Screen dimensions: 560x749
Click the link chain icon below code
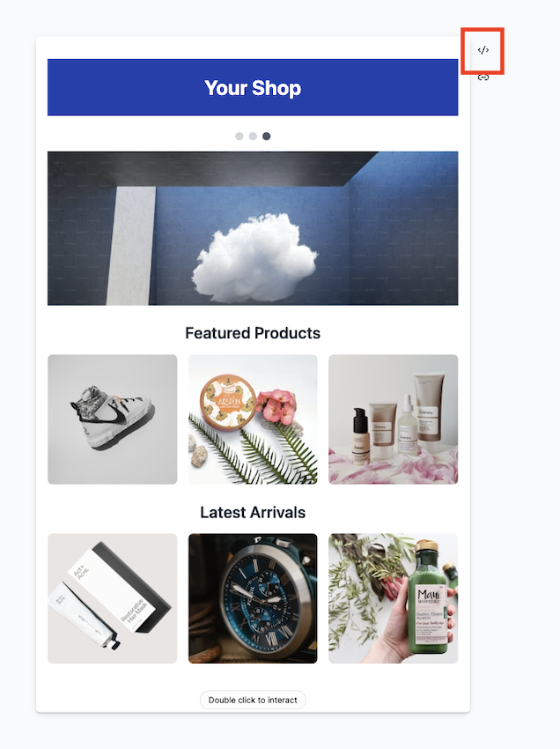point(483,78)
